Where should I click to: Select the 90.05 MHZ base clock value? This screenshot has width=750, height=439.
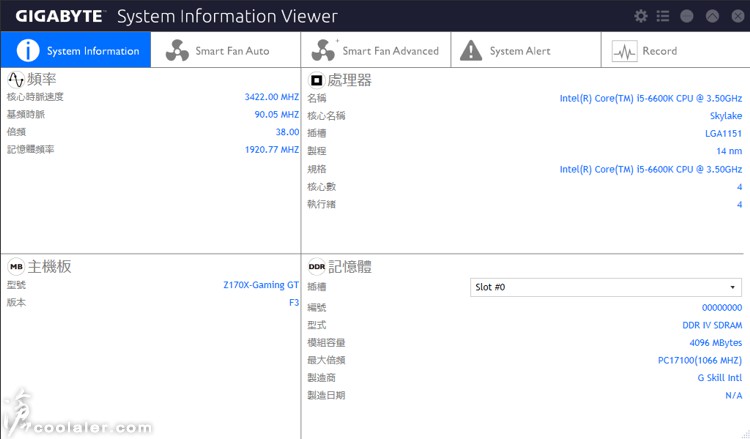click(276, 115)
